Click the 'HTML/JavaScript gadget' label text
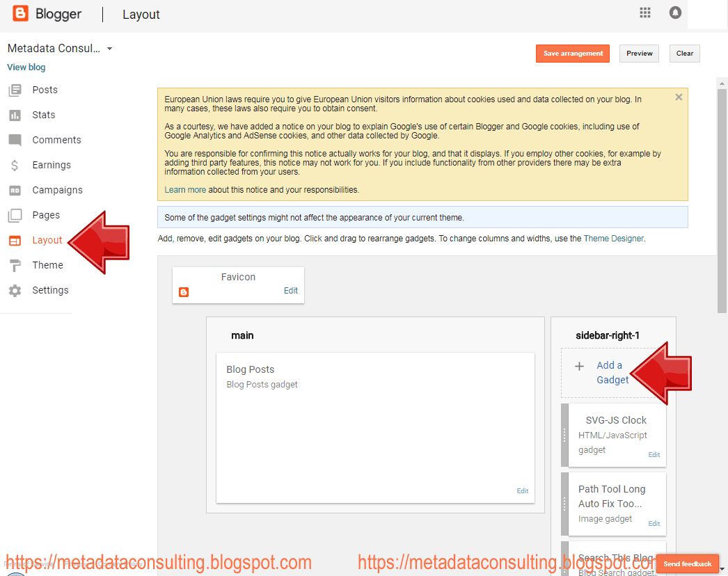 [612, 442]
